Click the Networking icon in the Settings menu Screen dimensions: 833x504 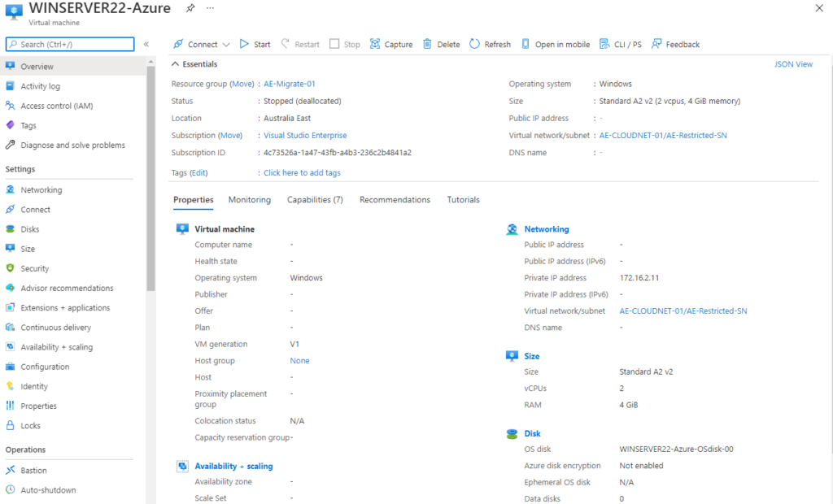pos(10,189)
